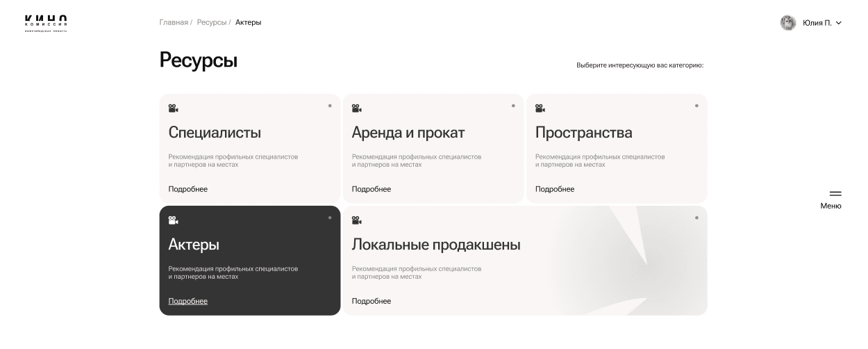Click the dot indicator on Локальные продакшены card
868x349 pixels.
point(696,218)
